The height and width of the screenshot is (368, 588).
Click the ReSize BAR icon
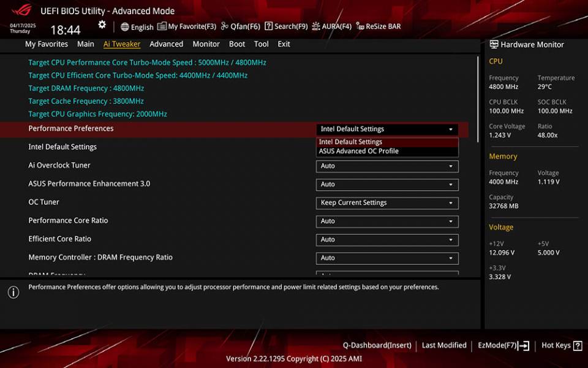(x=360, y=26)
